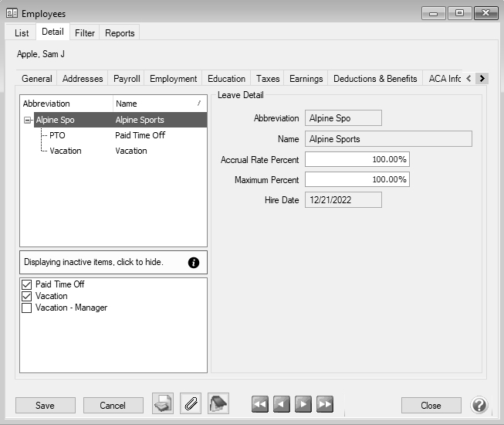Advance to the next employee record
Screen dimensions: 504x425
tap(303, 404)
